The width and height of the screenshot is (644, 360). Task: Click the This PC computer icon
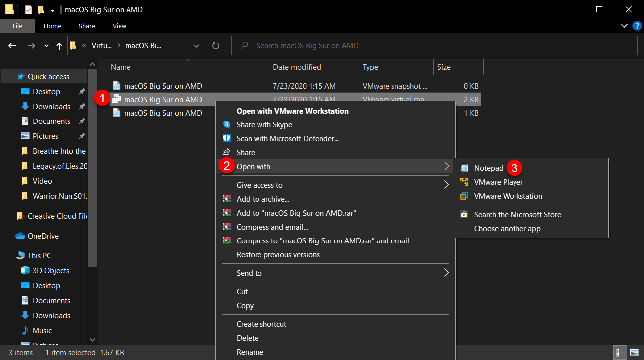pyautogui.click(x=20, y=256)
